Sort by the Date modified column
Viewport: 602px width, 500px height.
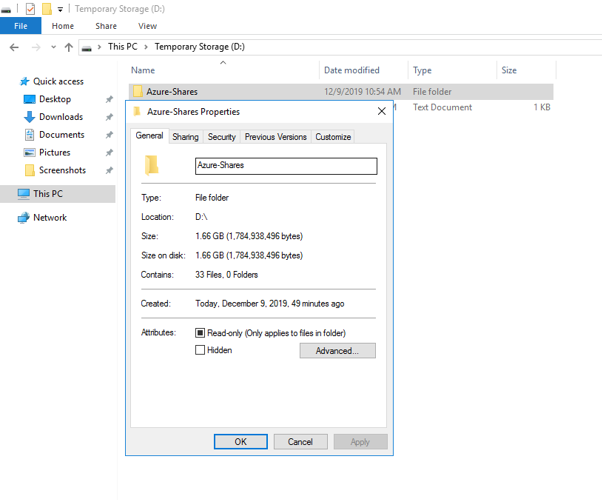tap(352, 70)
